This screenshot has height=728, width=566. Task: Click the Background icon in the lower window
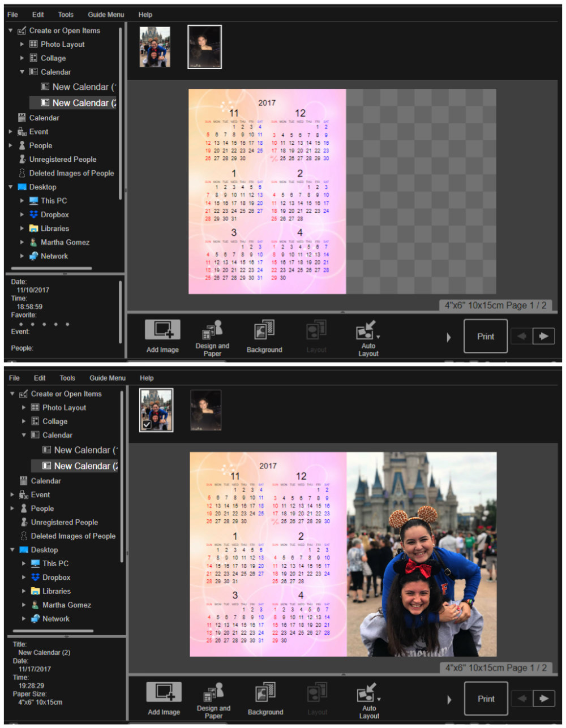(x=265, y=693)
